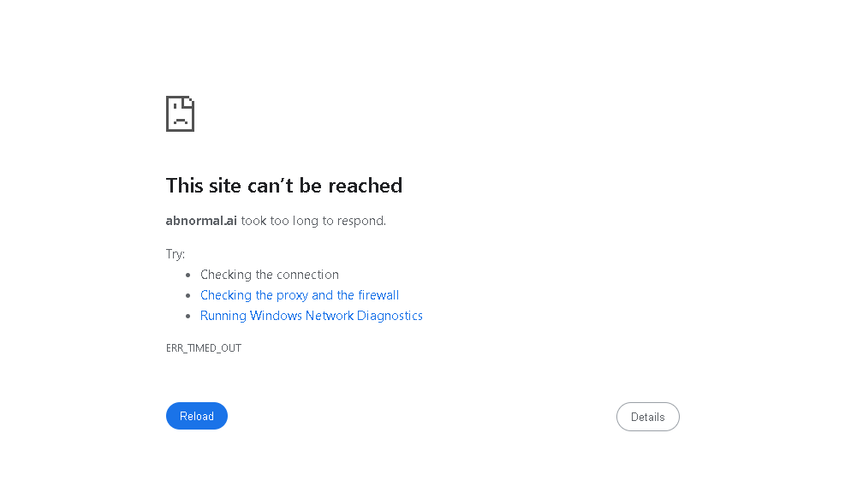Click the "Try:" label
Viewport: 845px width, 504px height.
tap(175, 254)
